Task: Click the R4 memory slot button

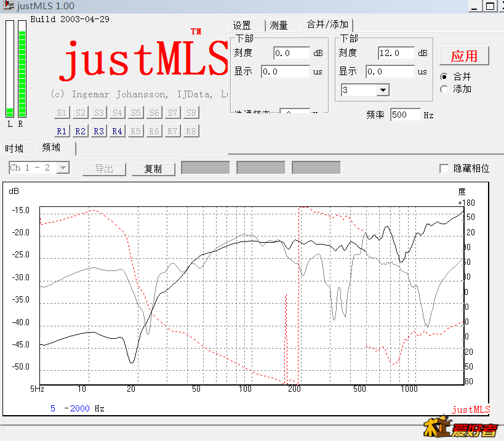Action: pyautogui.click(x=117, y=131)
